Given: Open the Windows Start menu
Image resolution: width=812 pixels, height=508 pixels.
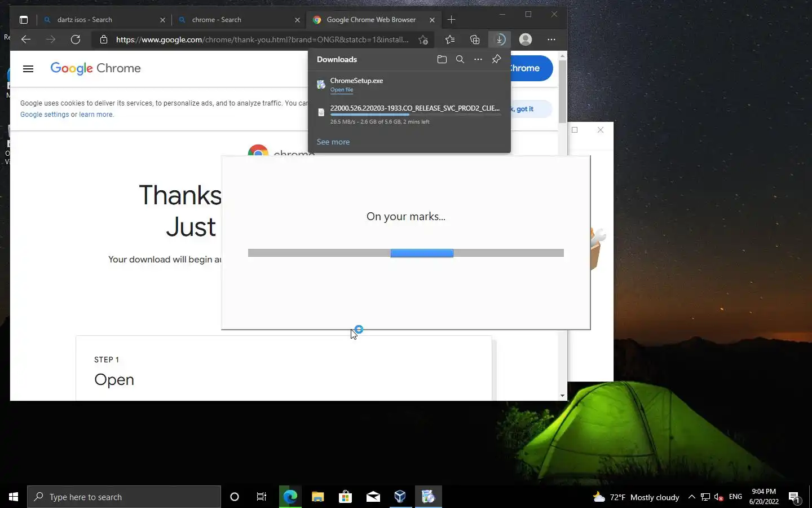Looking at the screenshot, I should 14,497.
